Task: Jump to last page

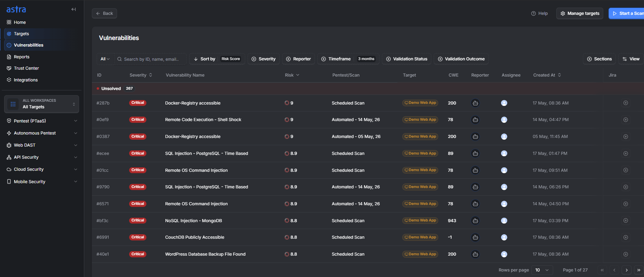Action: [639, 270]
